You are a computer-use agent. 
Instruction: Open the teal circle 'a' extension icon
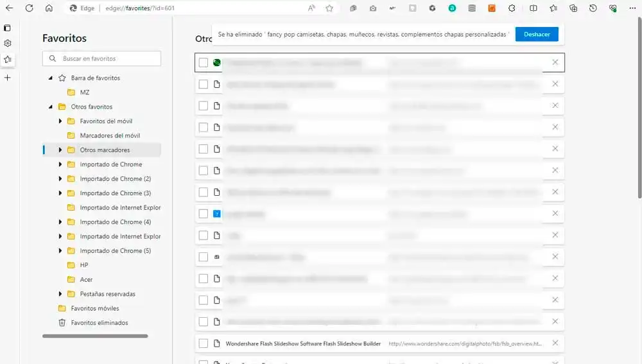pos(452,8)
